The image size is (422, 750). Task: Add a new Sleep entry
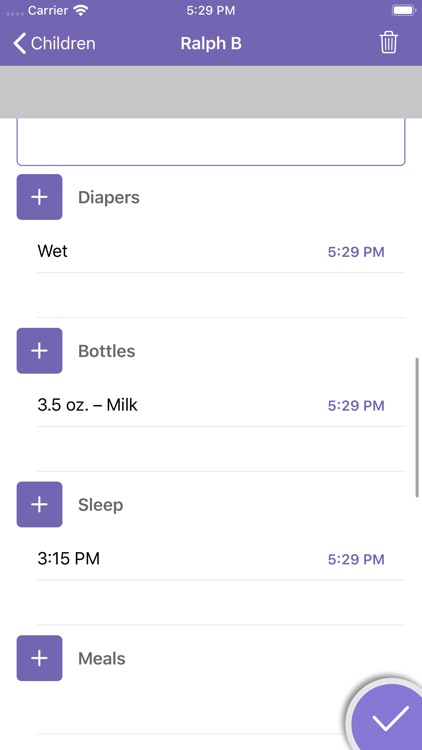coord(39,504)
